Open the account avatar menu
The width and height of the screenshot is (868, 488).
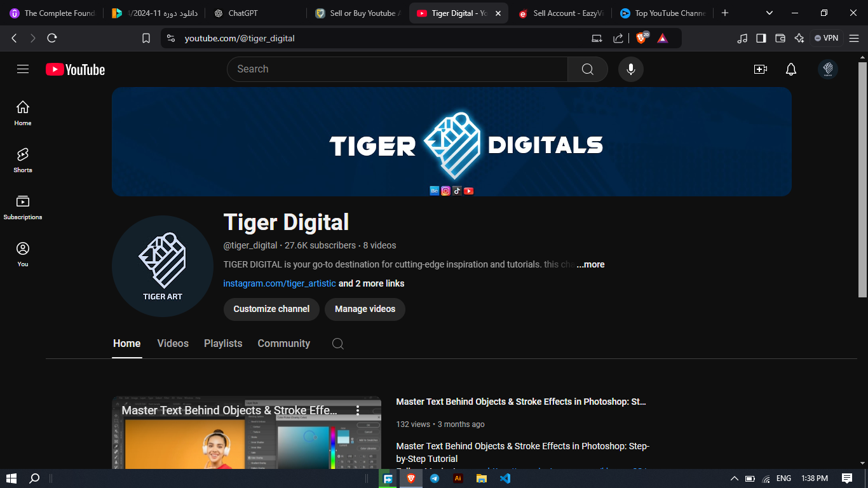828,69
